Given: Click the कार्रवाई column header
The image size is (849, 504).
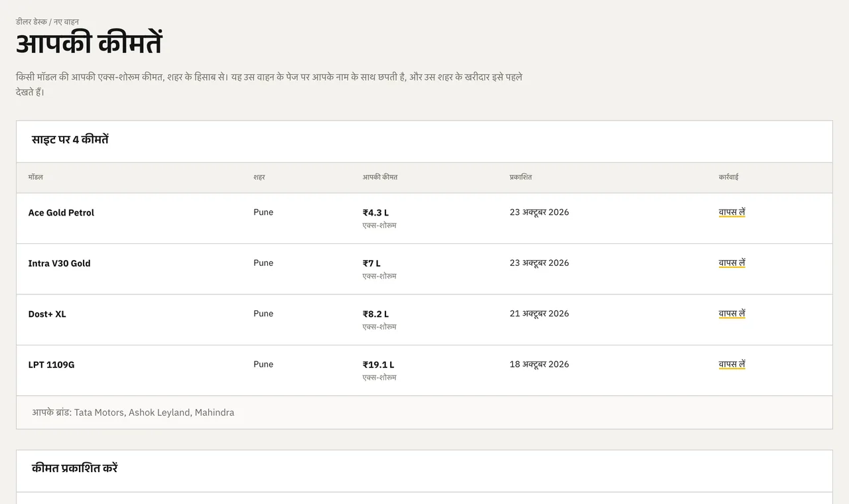Looking at the screenshot, I should (728, 177).
